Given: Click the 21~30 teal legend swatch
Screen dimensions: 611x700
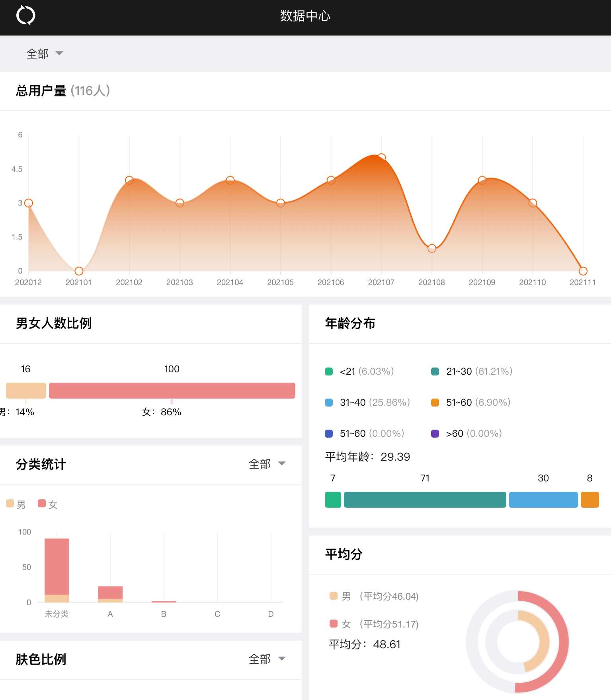Looking at the screenshot, I should (x=435, y=372).
